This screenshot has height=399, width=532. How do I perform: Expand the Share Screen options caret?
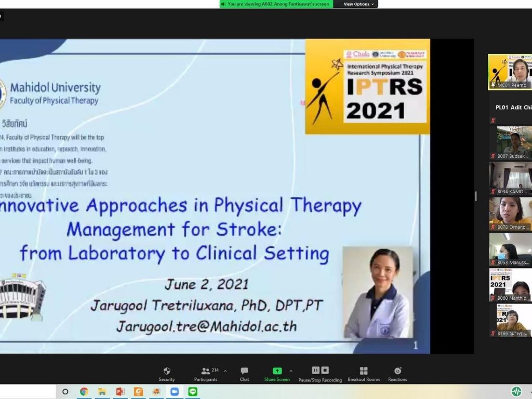[x=291, y=371]
